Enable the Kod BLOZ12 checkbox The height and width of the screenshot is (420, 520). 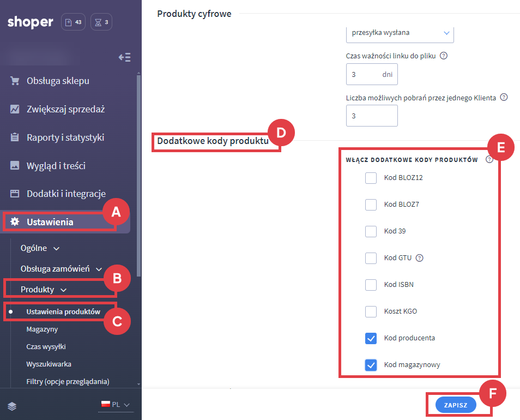click(x=371, y=178)
